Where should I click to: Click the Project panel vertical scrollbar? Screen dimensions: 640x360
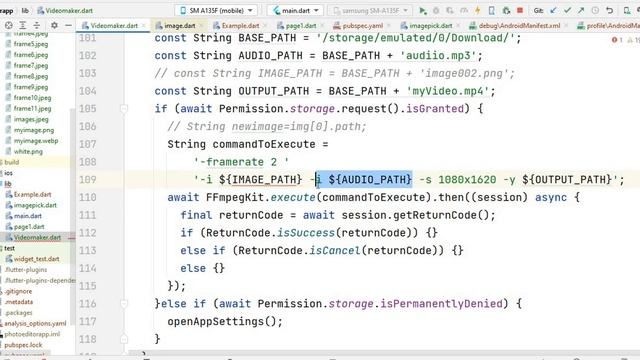pyautogui.click(x=73, y=216)
